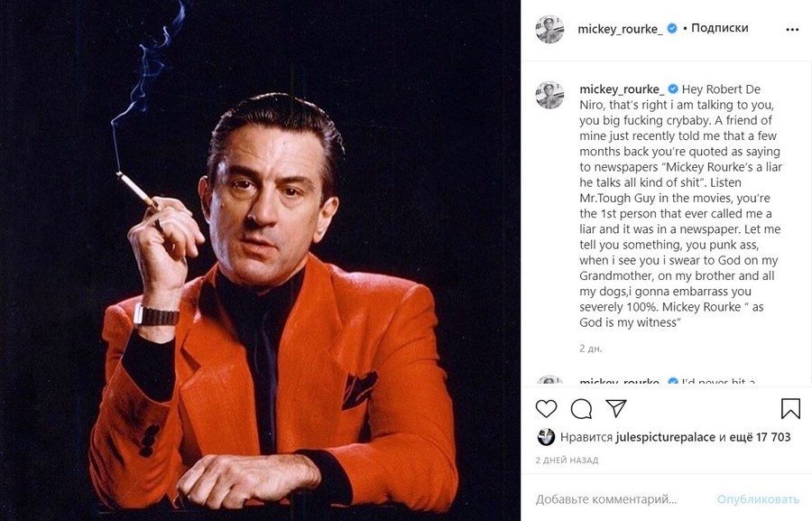Click the 2 ДНЕЙ НАЗАД timestamp
The image size is (812, 521).
point(567,460)
